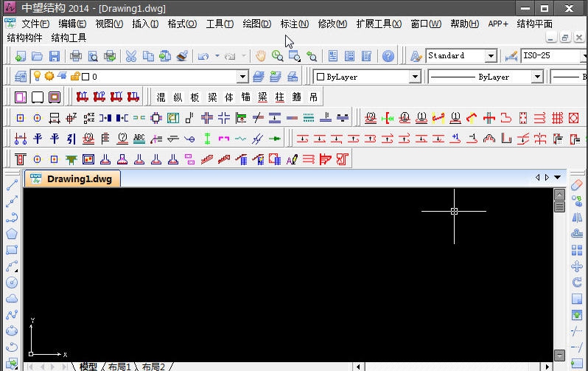Click layer 0 color swatch

85,77
